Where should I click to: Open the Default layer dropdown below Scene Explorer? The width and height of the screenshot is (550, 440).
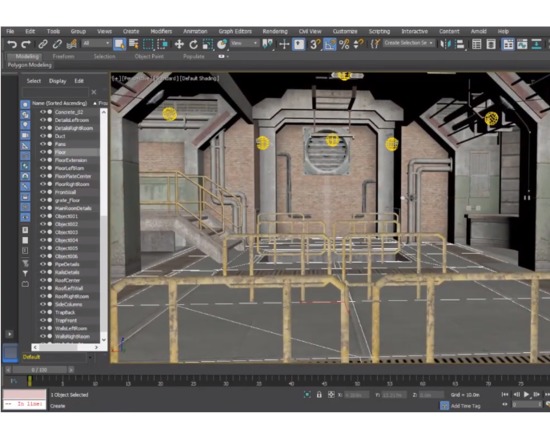(x=90, y=357)
